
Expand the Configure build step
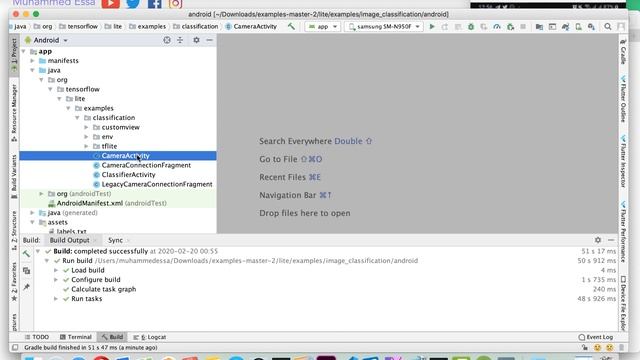coord(56,280)
